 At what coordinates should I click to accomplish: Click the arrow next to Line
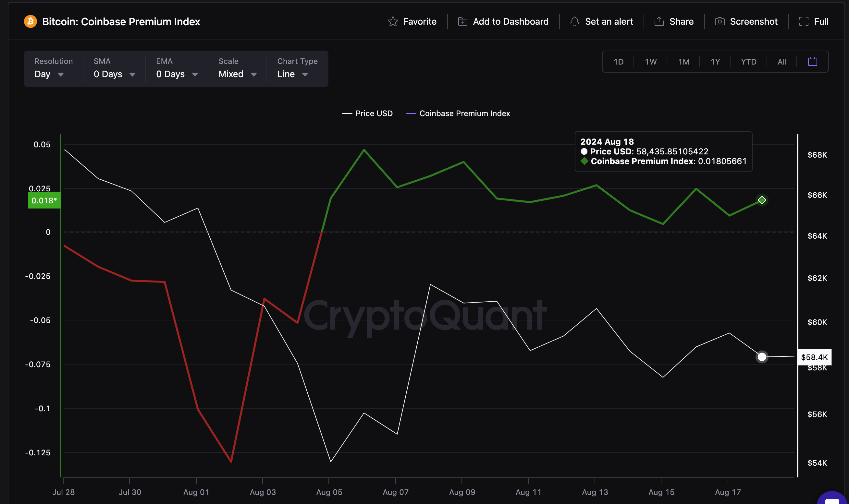[x=305, y=74]
